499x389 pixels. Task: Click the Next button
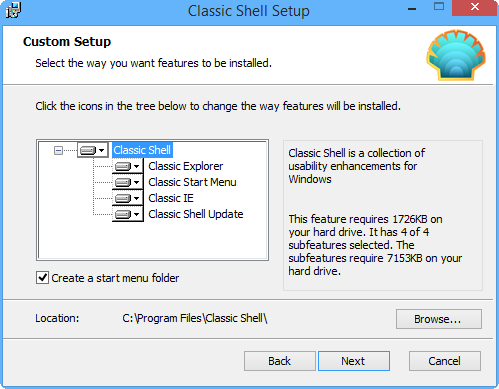(354, 361)
